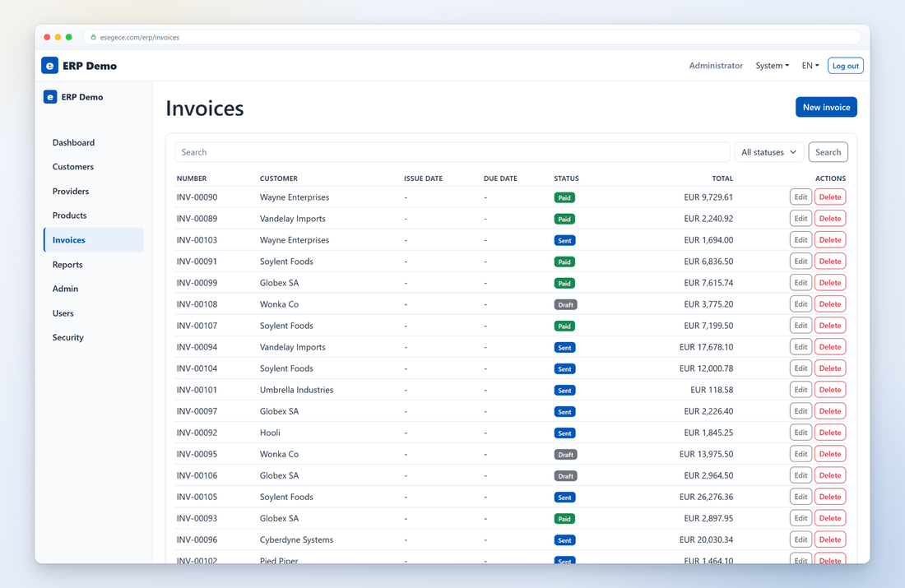
Task: Open the EN language dropdown
Action: pos(810,66)
